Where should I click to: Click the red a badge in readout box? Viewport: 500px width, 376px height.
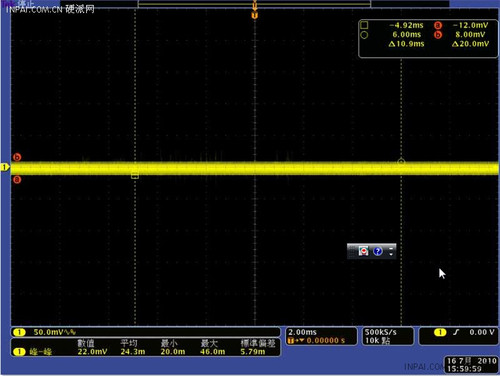coord(438,25)
